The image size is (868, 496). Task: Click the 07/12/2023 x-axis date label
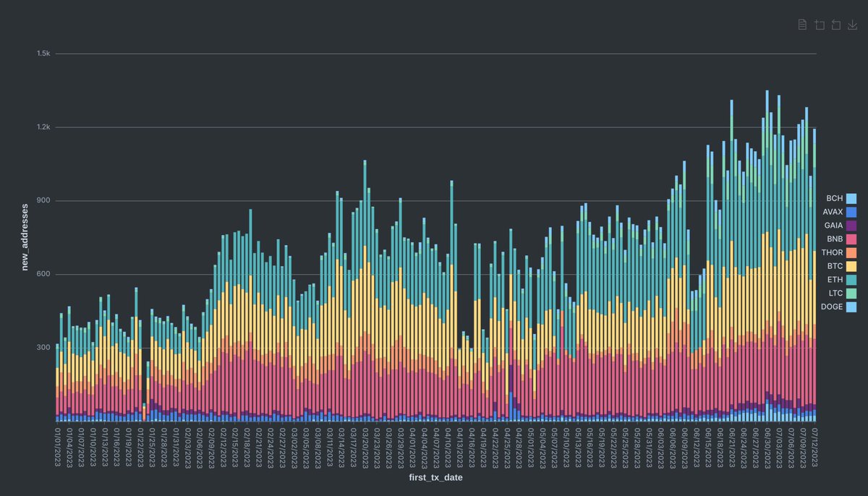[814, 446]
